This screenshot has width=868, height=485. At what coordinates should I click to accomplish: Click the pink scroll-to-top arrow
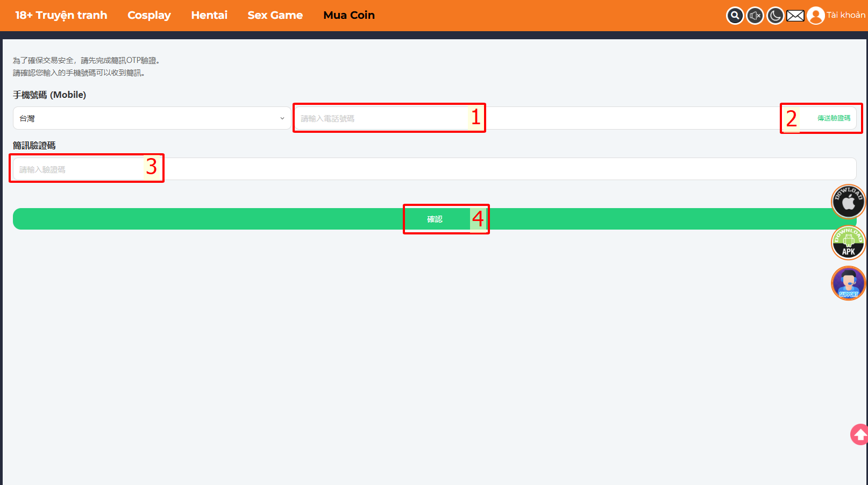coord(859,434)
